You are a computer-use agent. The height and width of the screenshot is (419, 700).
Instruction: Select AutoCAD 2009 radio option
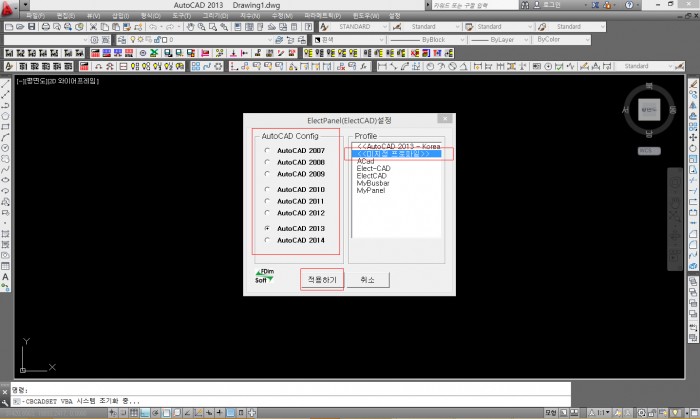tap(295, 174)
